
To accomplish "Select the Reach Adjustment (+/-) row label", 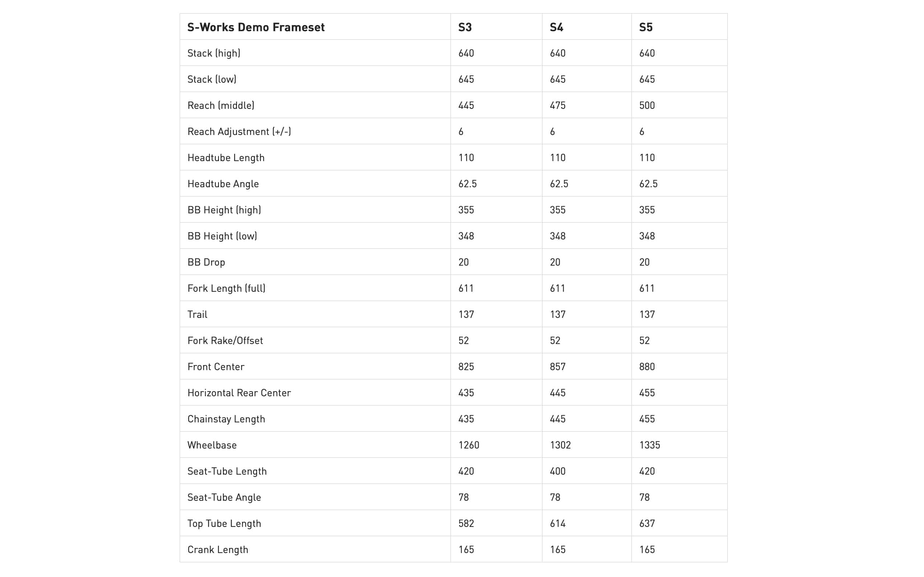I will 239,132.
